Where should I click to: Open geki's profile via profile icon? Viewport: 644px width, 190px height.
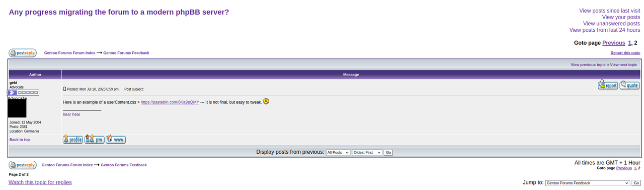pyautogui.click(x=73, y=139)
